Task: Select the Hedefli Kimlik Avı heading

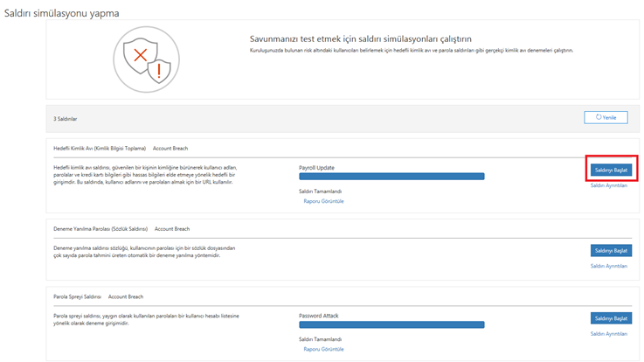Action: coord(99,149)
